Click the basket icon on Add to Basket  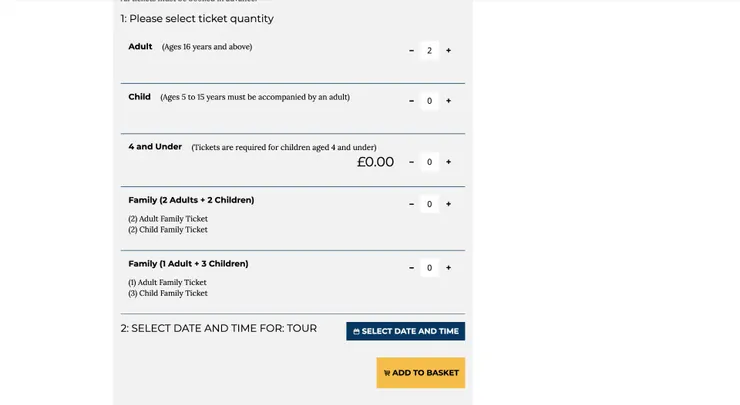tap(387, 374)
